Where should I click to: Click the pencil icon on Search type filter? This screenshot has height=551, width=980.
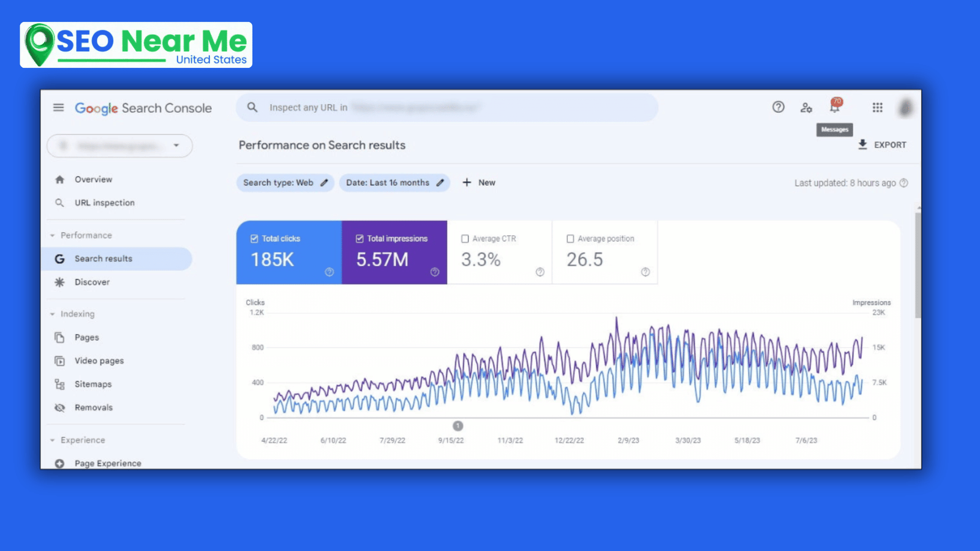point(324,182)
